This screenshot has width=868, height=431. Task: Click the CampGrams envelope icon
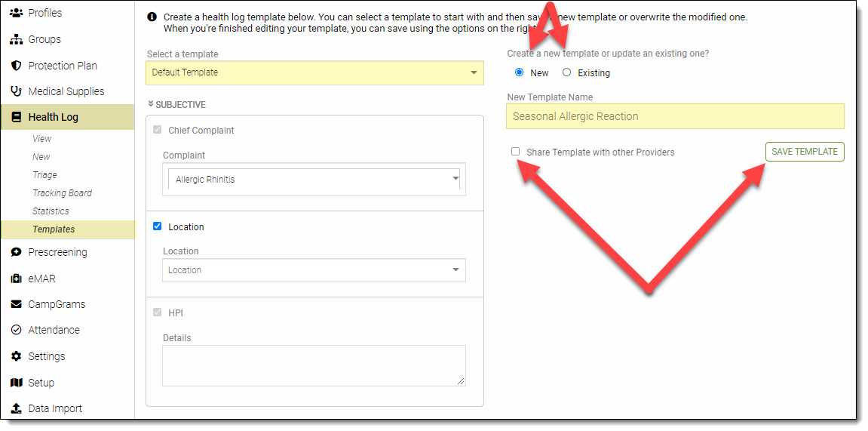click(16, 304)
